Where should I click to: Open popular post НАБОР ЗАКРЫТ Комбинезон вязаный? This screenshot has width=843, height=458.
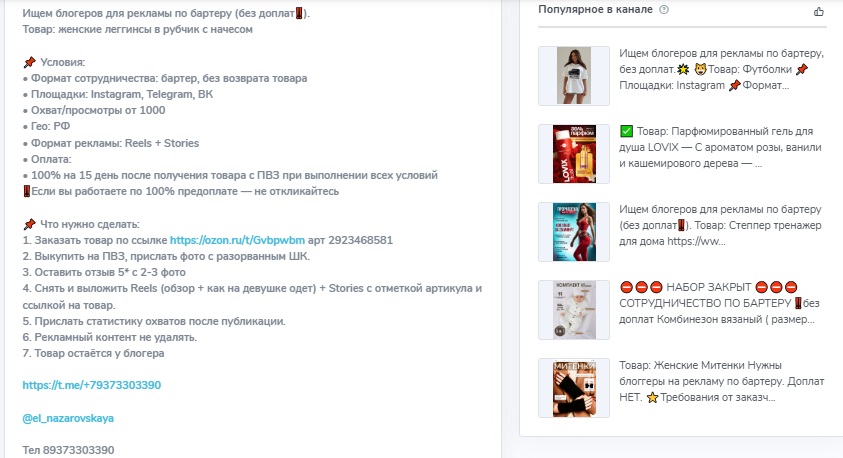pyautogui.click(x=719, y=303)
